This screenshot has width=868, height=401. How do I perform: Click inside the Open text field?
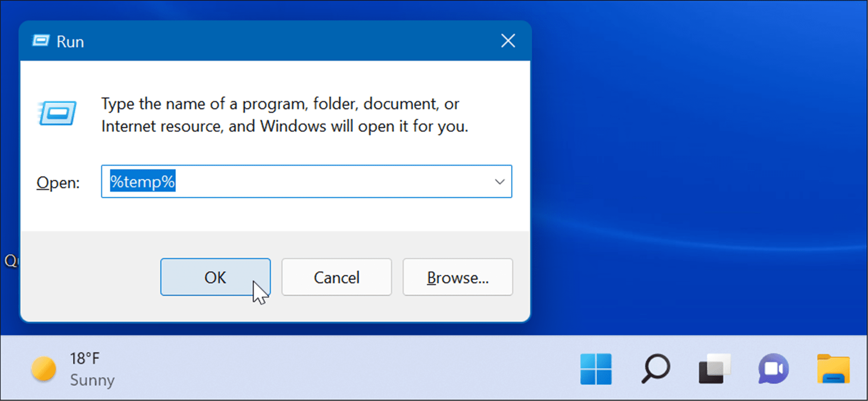298,182
